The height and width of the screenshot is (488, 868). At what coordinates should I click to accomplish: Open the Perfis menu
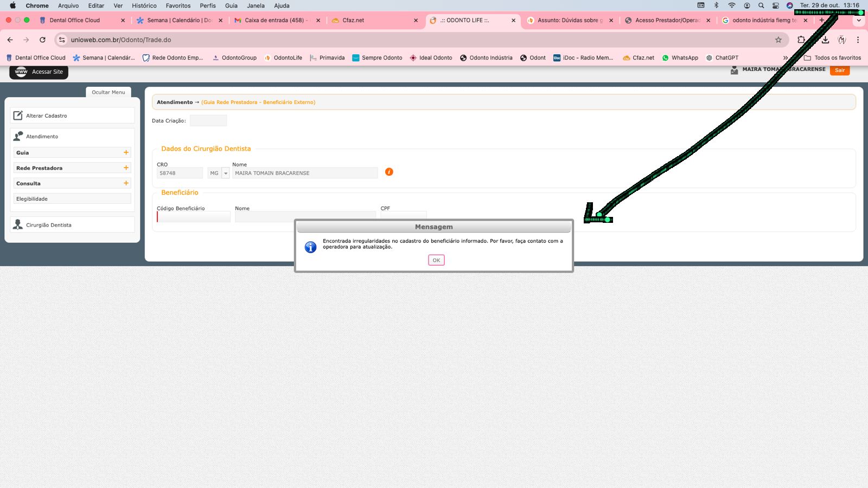point(208,5)
